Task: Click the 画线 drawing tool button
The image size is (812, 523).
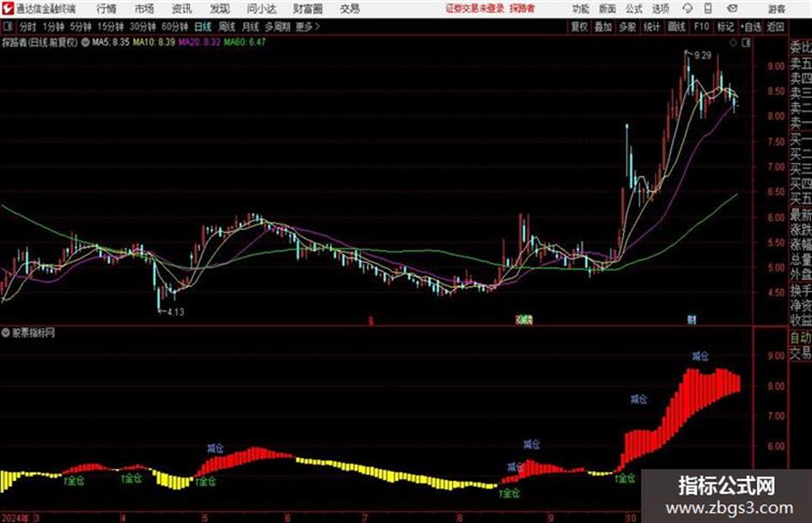Action: pos(676,27)
